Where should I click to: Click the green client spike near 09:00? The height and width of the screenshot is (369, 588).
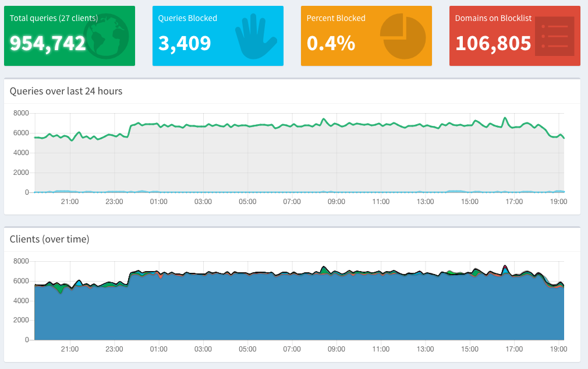click(324, 270)
